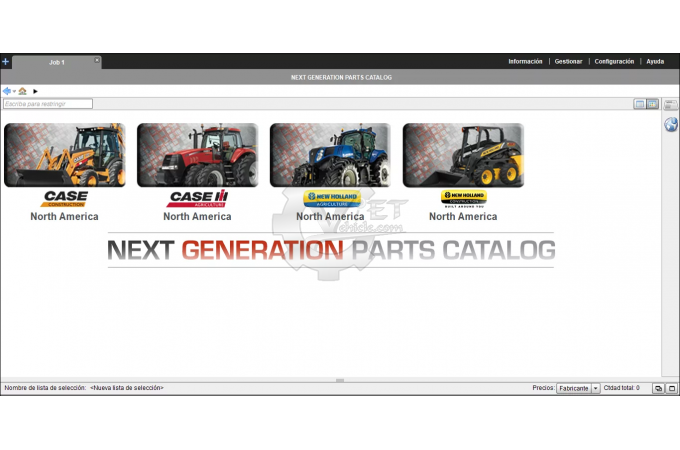
Task: Open the Gestionar menu
Action: tap(568, 62)
